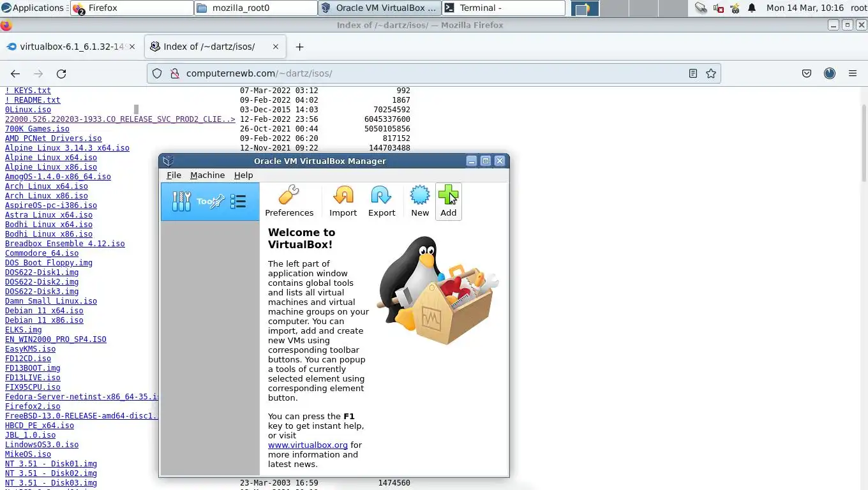The height and width of the screenshot is (490, 868).
Task: Click the insecure connection lock icon
Action: coord(174,73)
